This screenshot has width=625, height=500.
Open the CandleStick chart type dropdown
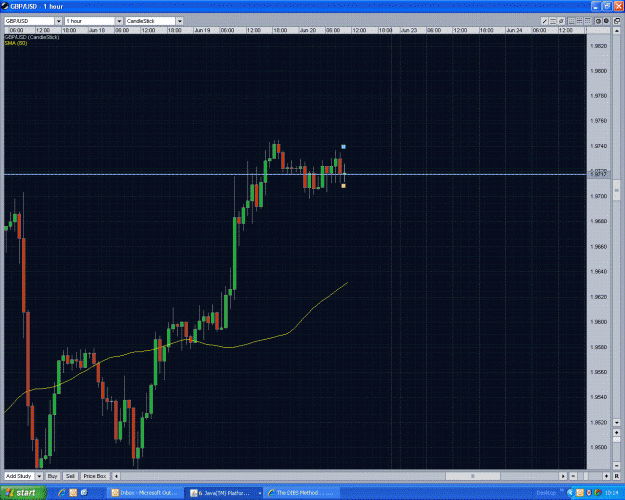coord(180,21)
